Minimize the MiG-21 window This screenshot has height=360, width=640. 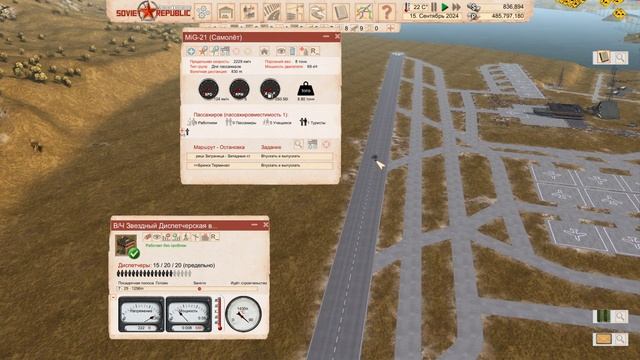click(x=326, y=36)
